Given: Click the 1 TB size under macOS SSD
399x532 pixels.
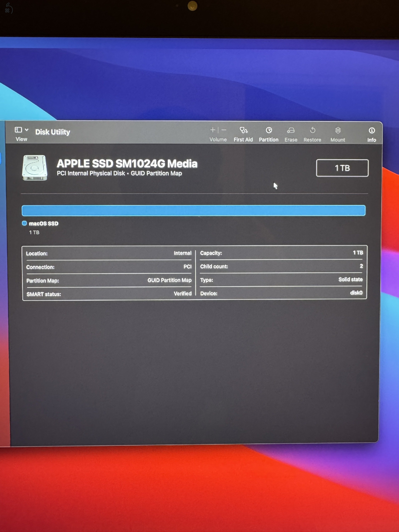Looking at the screenshot, I should point(34,232).
